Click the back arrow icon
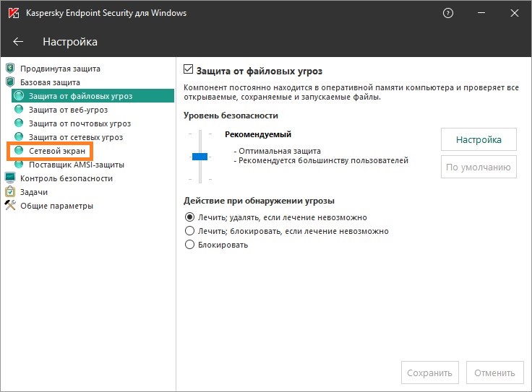 [x=19, y=42]
